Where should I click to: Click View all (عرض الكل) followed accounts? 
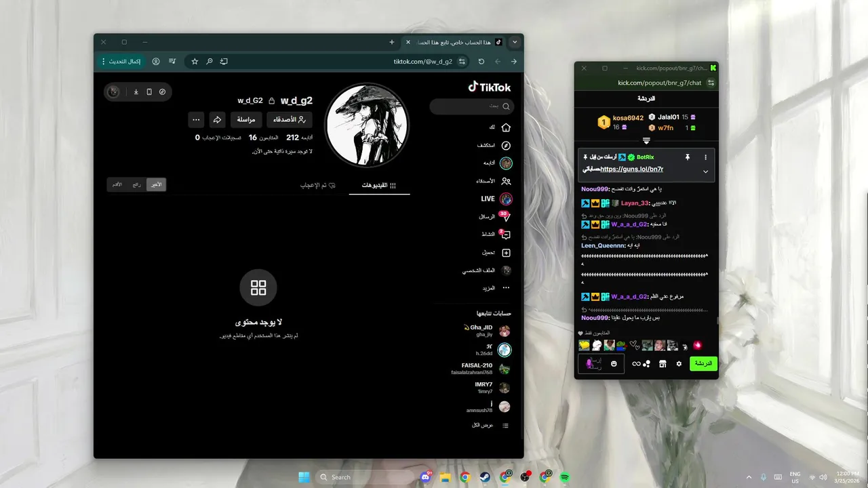click(x=492, y=425)
